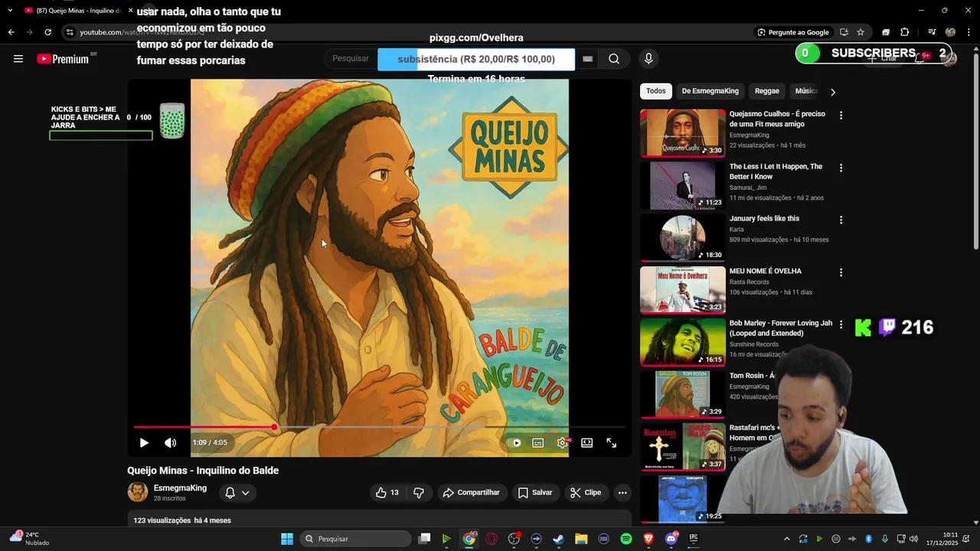Screen dimensions: 980x551
Task: Open MEU NOME É OVELHA video title
Action: point(766,271)
